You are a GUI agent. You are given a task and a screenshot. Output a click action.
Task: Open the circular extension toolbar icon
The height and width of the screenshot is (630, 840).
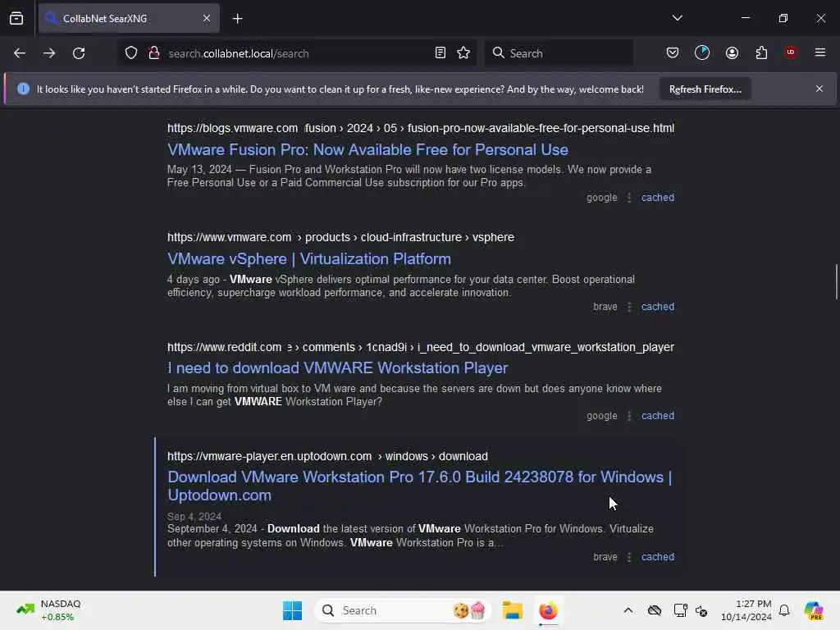coord(702,52)
